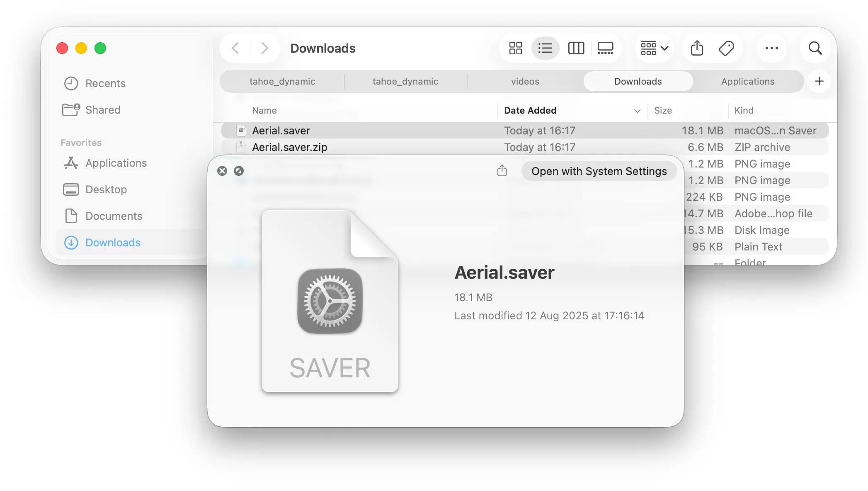
Task: Click the Downloads window title
Action: (x=323, y=48)
